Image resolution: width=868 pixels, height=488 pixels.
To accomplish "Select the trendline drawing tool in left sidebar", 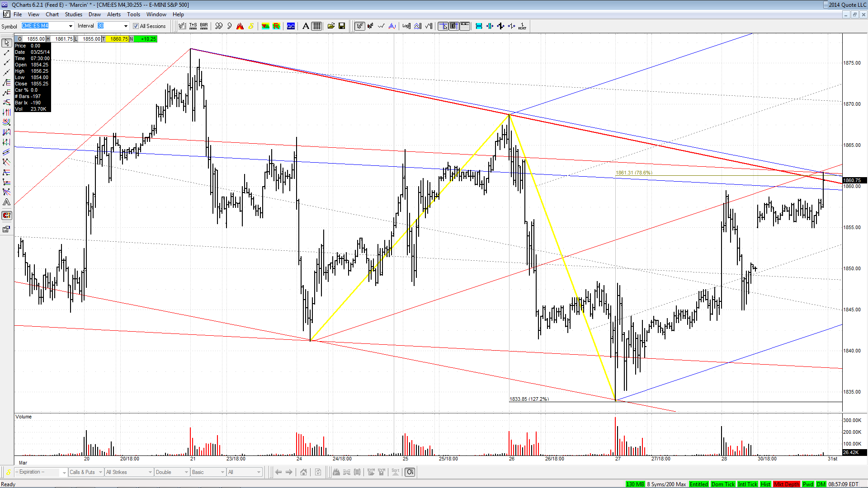I will [x=6, y=53].
